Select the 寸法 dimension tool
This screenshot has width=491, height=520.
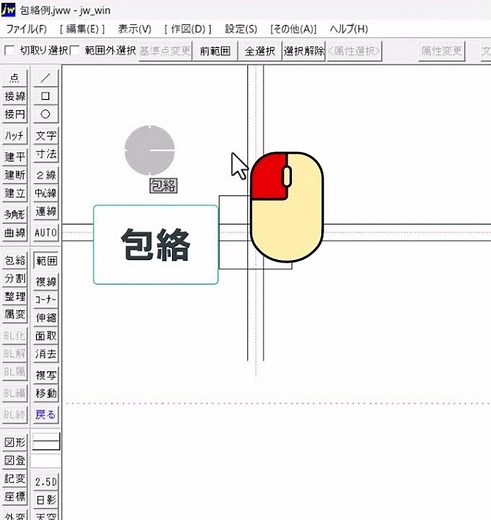(46, 154)
